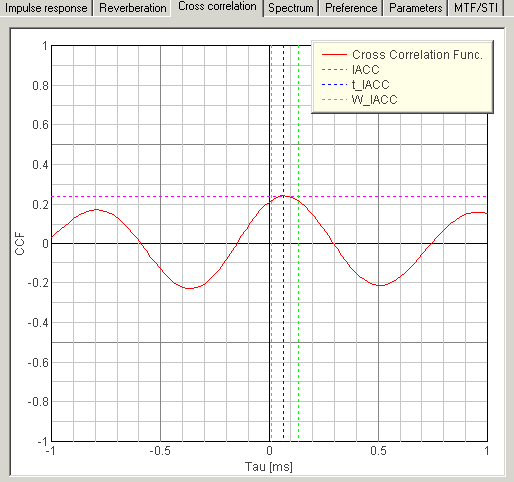Viewport: 514px width, 482px height.
Task: Open the Spectrum tab
Action: (x=291, y=8)
